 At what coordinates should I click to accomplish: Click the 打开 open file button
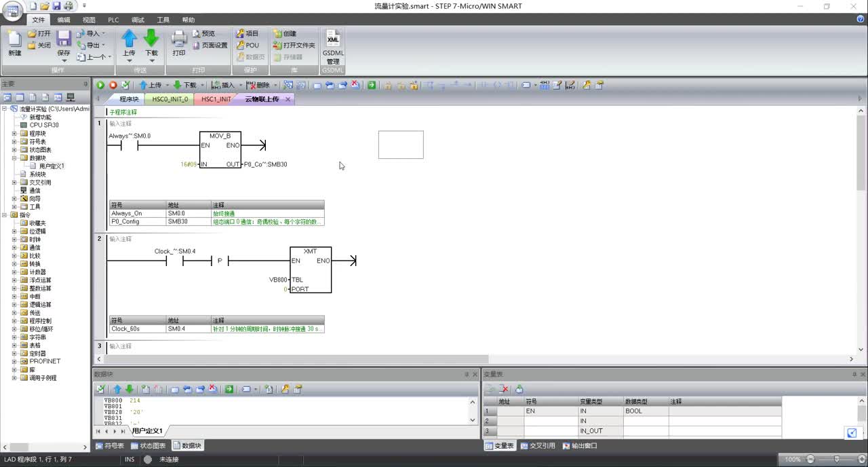point(39,33)
